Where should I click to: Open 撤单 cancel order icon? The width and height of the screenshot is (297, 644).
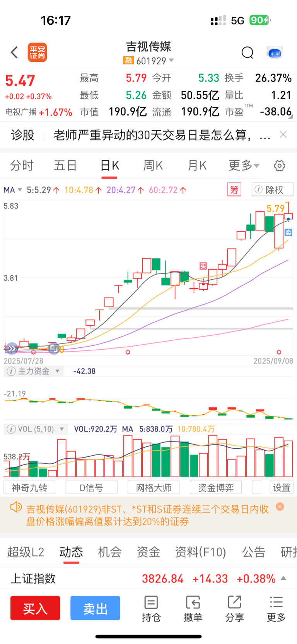pos(193,609)
